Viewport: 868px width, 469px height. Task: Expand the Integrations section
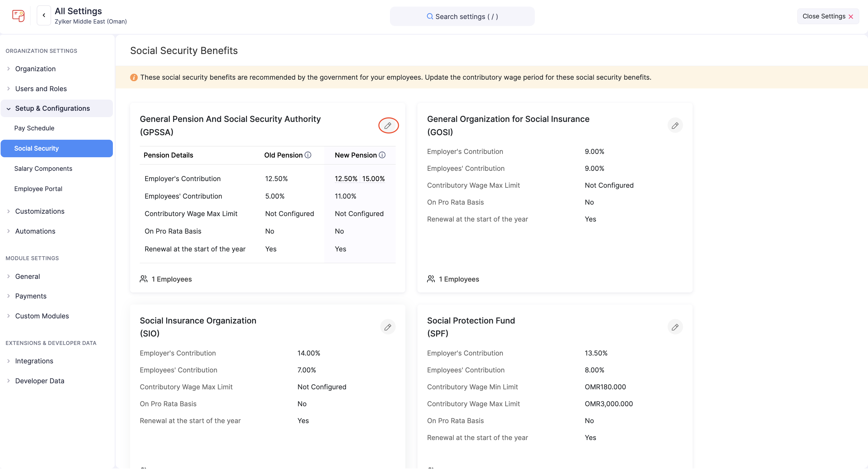coord(34,361)
